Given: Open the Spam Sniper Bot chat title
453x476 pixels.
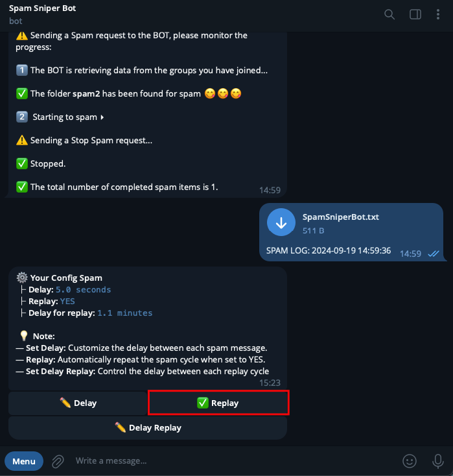Looking at the screenshot, I should point(43,8).
